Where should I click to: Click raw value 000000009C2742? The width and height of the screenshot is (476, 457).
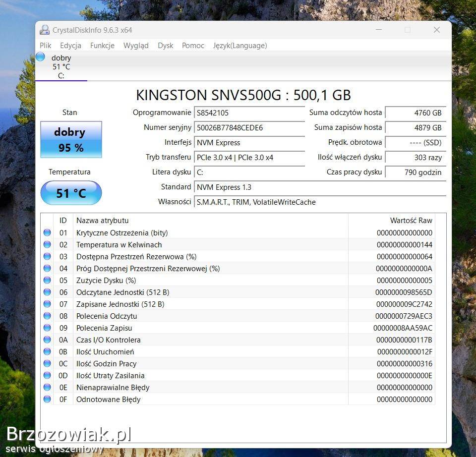(404, 304)
